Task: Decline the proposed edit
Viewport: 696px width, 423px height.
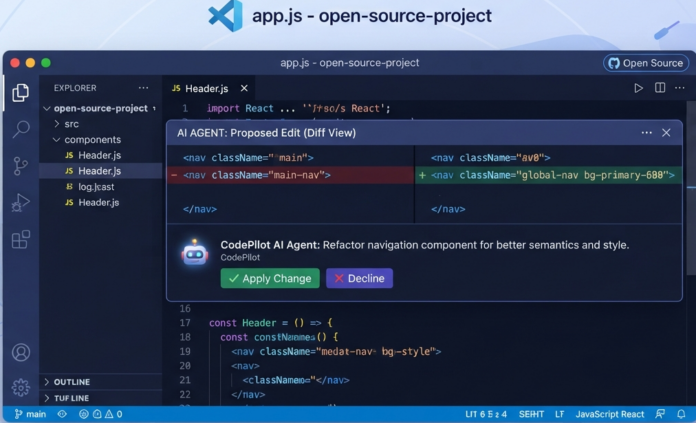Action: click(x=360, y=278)
